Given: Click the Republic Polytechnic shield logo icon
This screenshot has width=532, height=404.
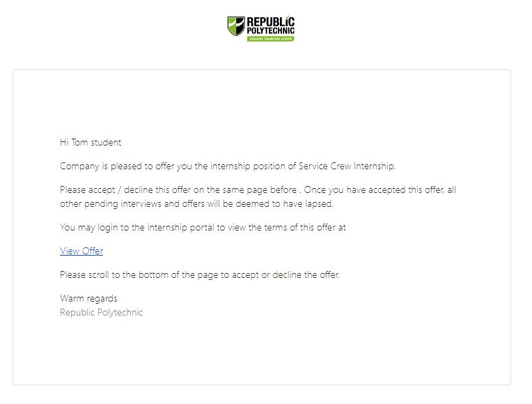Looking at the screenshot, I should click(236, 26).
